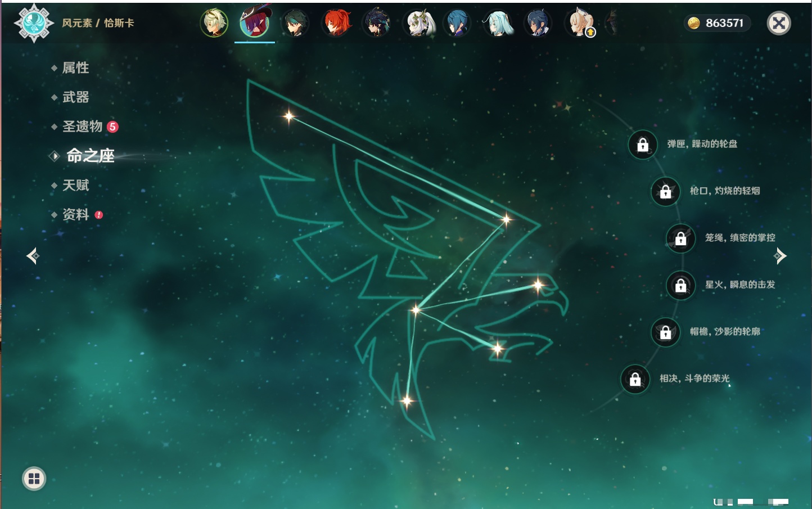Open the lock icon for 笼绳，缜密的掌控
The image size is (812, 509).
pyautogui.click(x=681, y=238)
